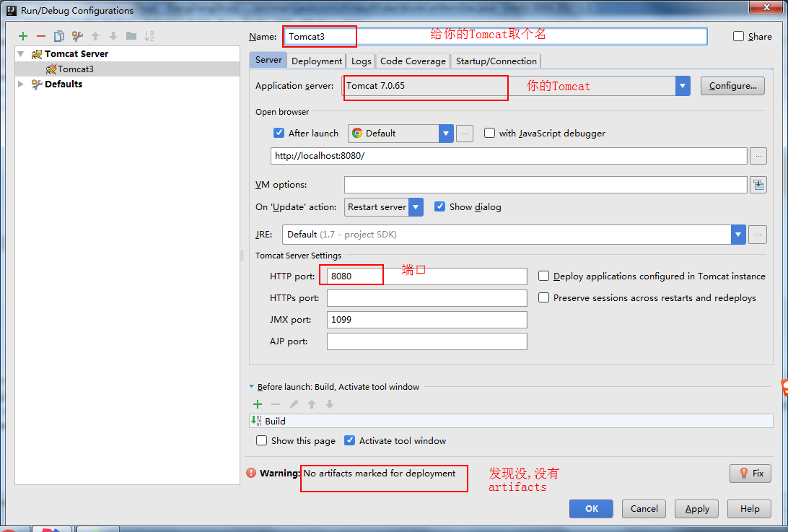Click the Defaults node icon

37,84
